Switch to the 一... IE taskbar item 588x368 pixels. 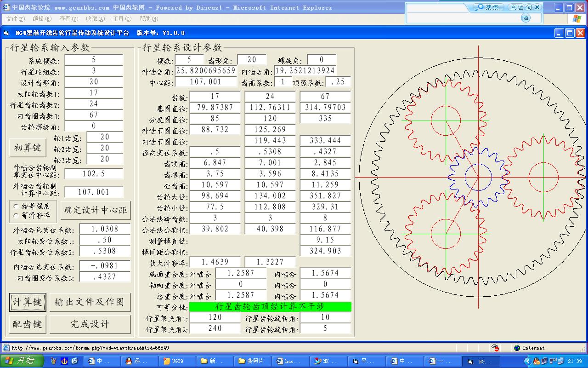pos(443,361)
